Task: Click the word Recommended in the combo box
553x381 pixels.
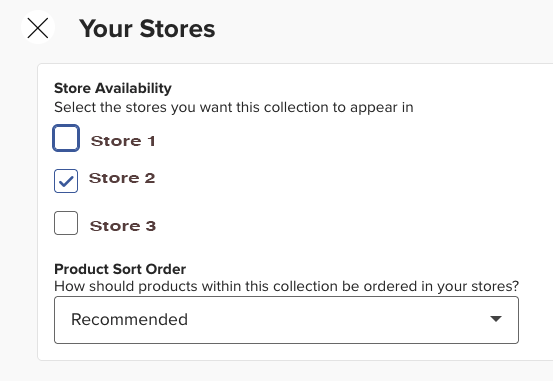Action: [x=129, y=319]
